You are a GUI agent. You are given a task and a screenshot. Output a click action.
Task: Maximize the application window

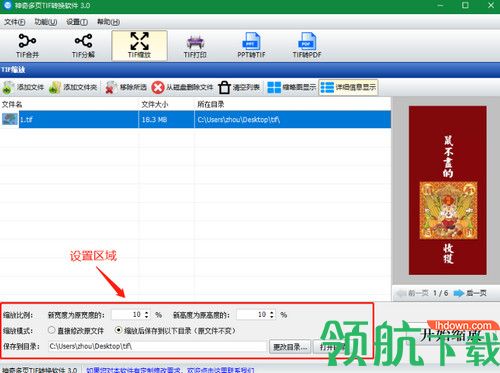[x=465, y=5]
